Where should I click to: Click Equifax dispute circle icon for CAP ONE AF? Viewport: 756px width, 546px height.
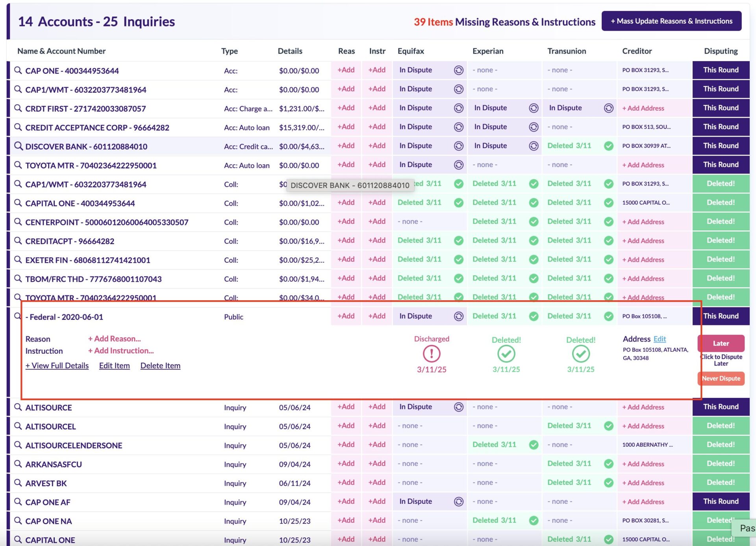click(459, 501)
